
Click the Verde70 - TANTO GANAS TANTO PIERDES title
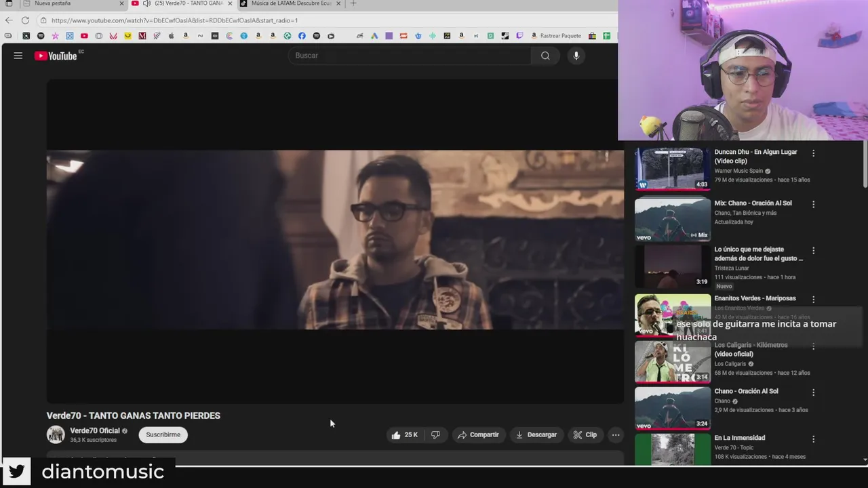[x=134, y=415]
